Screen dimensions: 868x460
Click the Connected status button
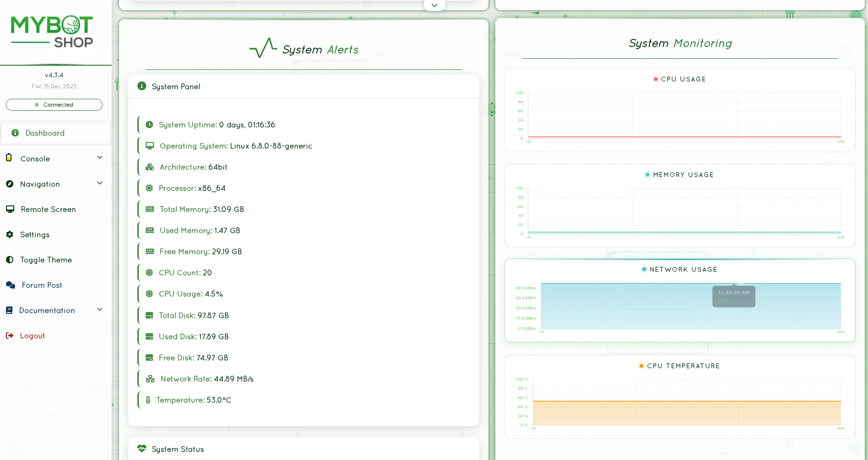54,105
